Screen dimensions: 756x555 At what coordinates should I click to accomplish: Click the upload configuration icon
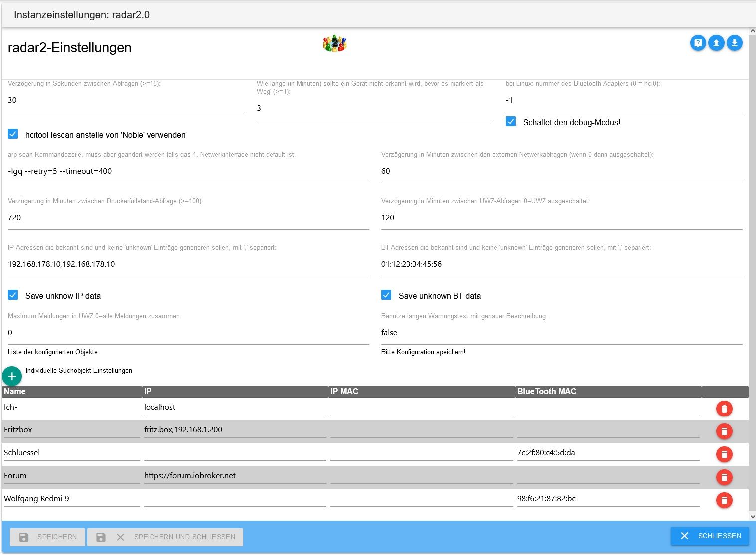pyautogui.click(x=716, y=43)
